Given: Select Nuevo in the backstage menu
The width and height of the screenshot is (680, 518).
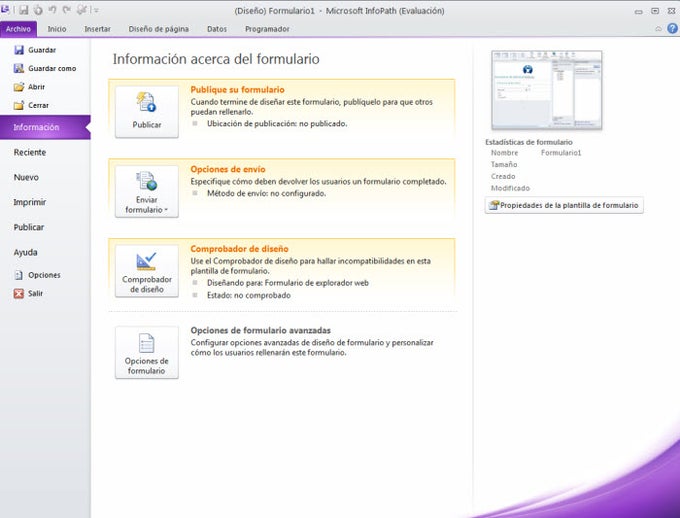Looking at the screenshot, I should (x=26, y=177).
